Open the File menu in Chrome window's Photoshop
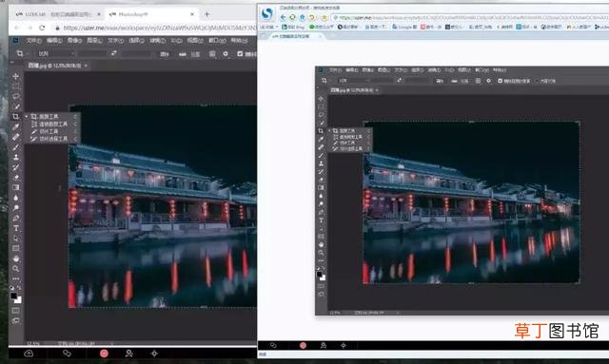Screen dimensions: 609x364 point(34,40)
